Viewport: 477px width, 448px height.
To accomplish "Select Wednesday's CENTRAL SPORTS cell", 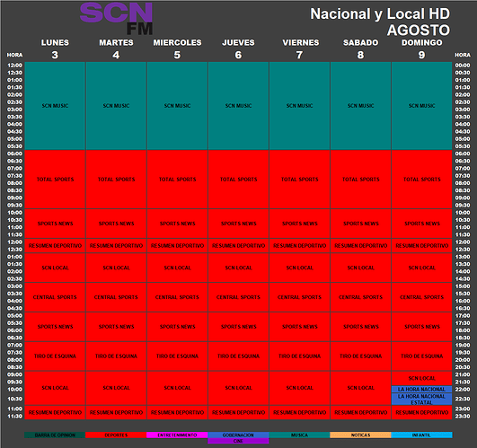I will [x=177, y=297].
